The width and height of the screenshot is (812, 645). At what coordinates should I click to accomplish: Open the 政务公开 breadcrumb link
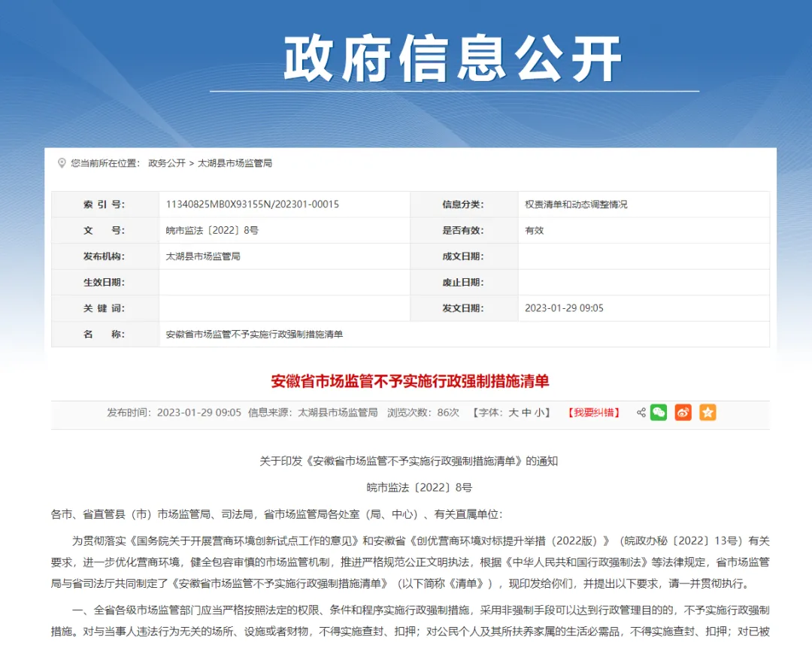[167, 163]
